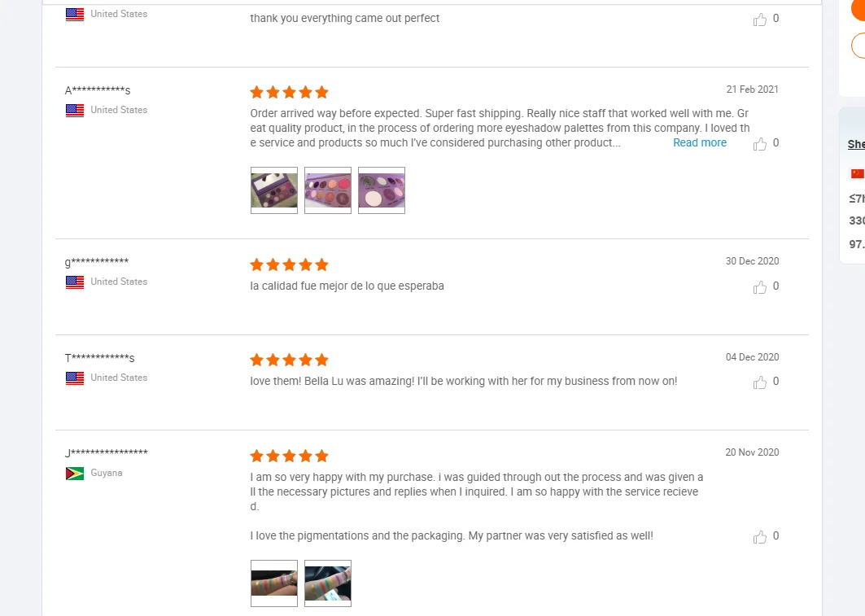The height and width of the screenshot is (616, 865).
Task: Like the 'everything came out perfect' review
Action: (760, 20)
